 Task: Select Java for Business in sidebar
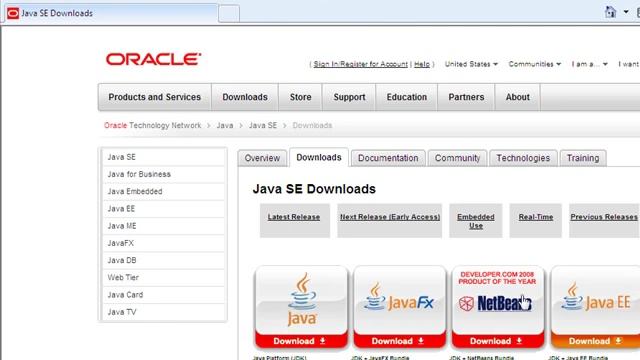163,174
